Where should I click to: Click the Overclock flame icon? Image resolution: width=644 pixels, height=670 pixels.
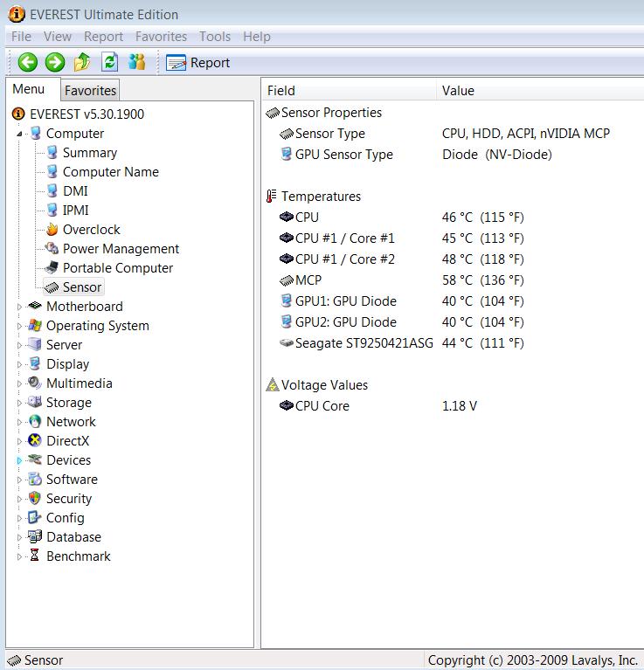click(x=52, y=230)
